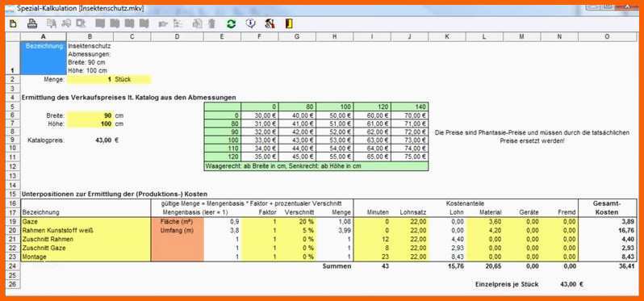644x301 pixels.
Task: Click the tools settings icon
Action: click(x=270, y=24)
